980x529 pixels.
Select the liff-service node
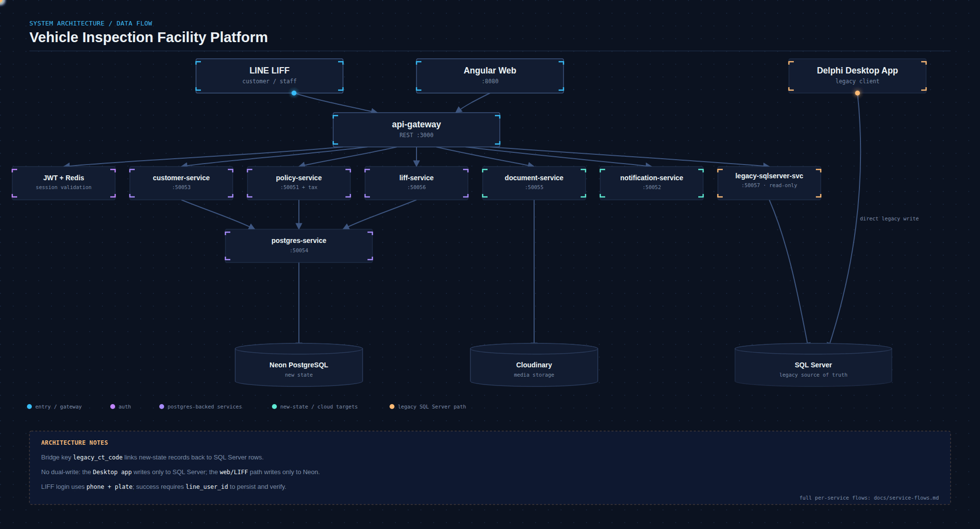pos(416,184)
